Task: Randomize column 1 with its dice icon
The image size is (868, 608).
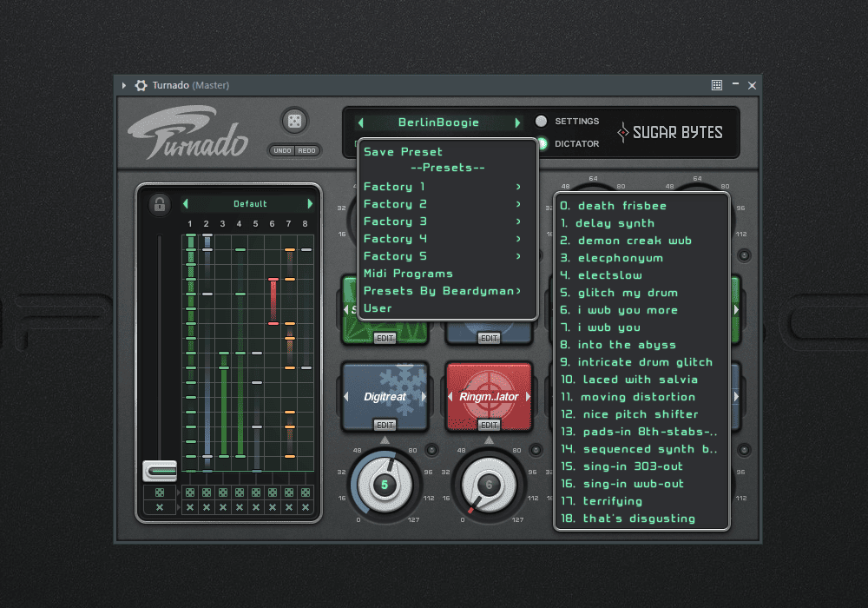Action: pyautogui.click(x=190, y=492)
